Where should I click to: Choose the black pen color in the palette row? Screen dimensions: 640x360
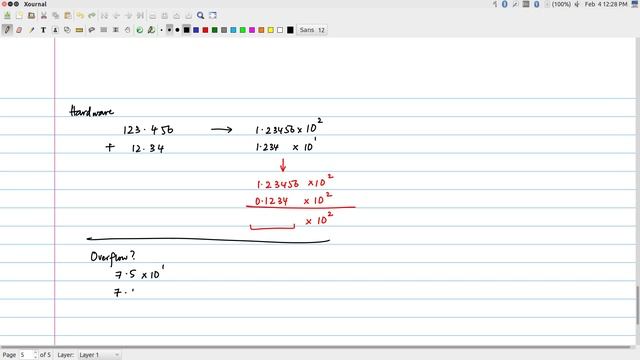pos(187,30)
